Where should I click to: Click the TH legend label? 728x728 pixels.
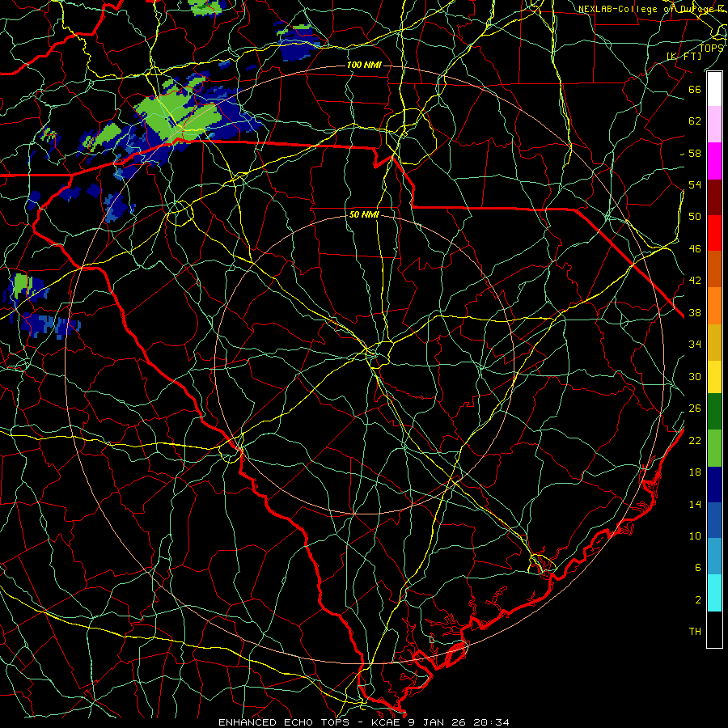coord(695,632)
